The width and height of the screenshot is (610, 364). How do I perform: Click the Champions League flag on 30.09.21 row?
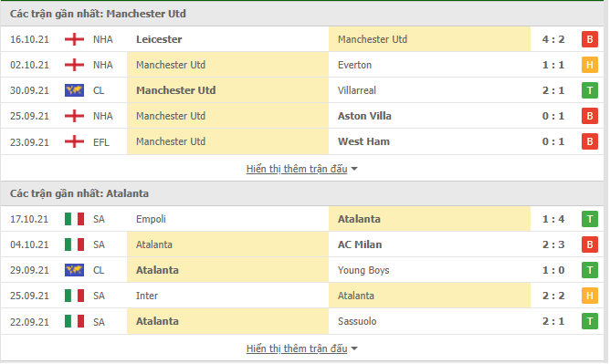74,90
